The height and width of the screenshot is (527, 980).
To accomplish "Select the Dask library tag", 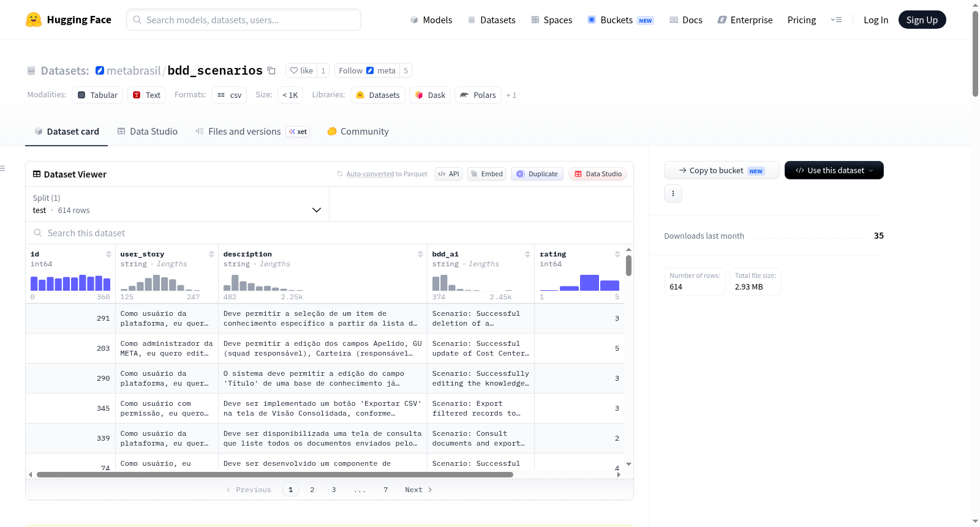I will tap(430, 95).
